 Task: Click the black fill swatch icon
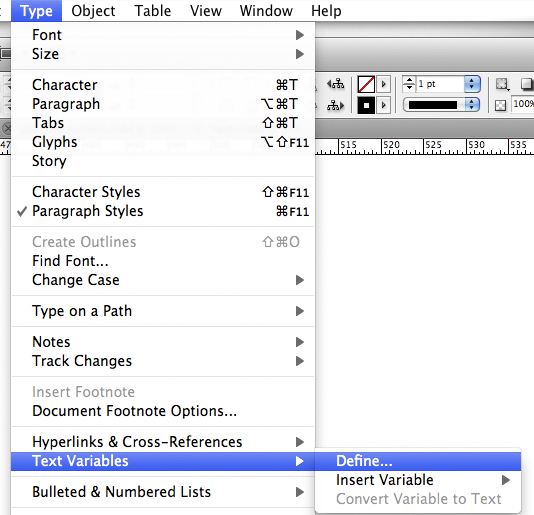[x=366, y=105]
